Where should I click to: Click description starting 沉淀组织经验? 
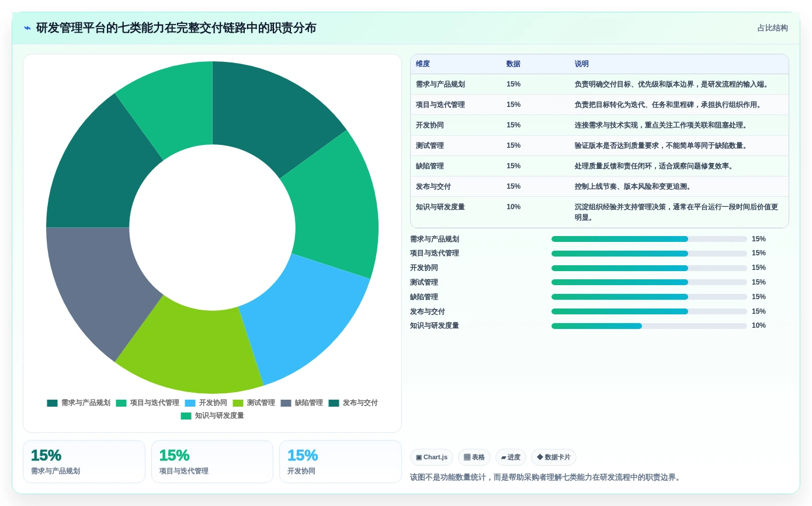coord(676,212)
